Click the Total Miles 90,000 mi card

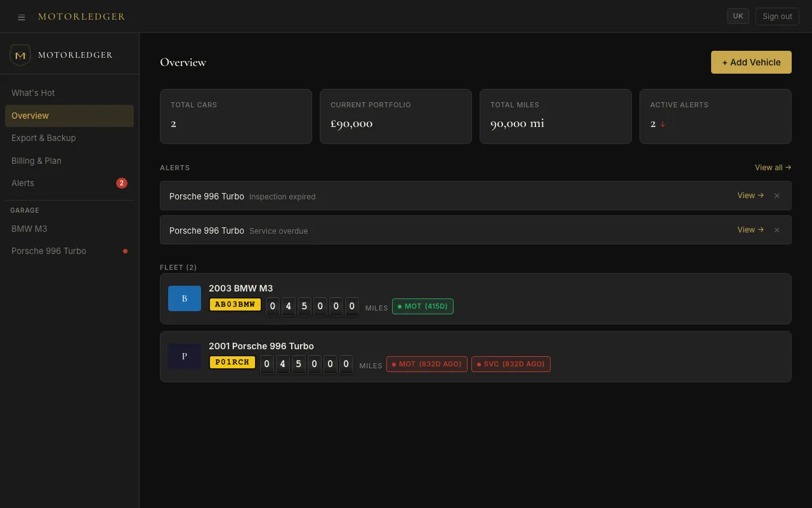coord(556,116)
